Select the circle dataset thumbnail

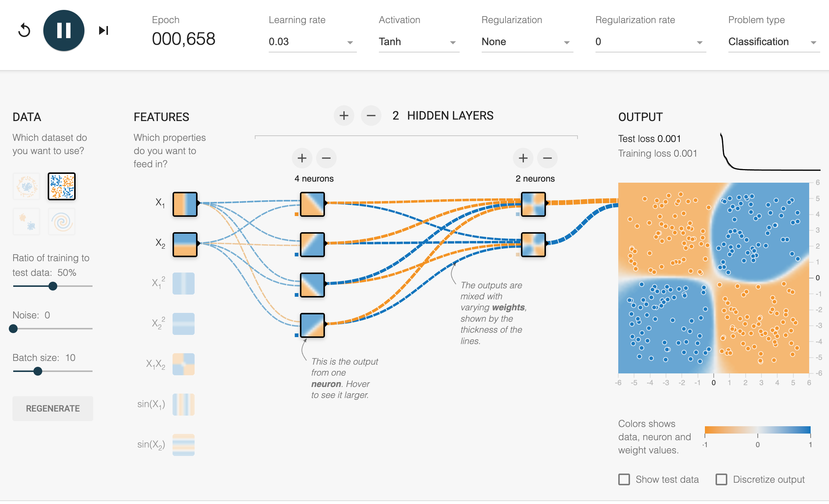[x=26, y=186]
